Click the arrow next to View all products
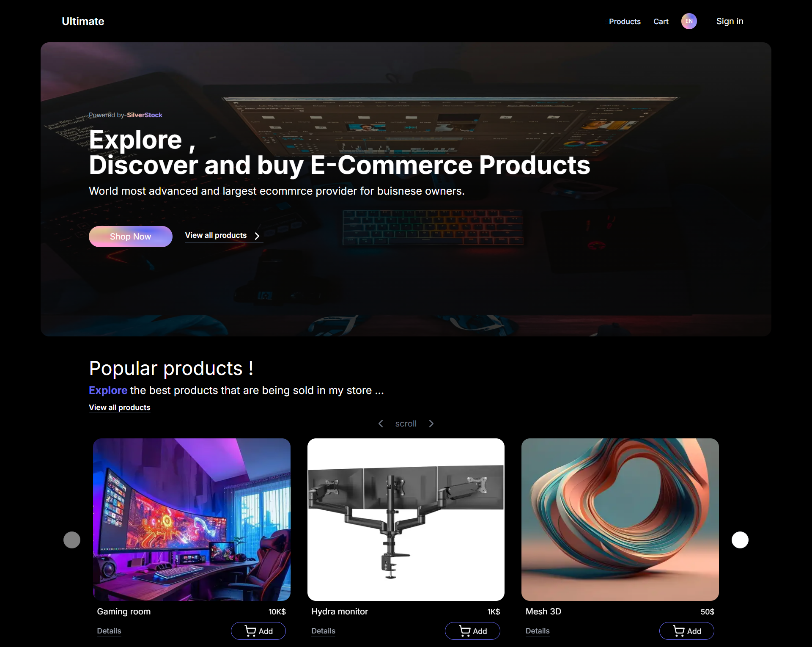 pyautogui.click(x=257, y=236)
